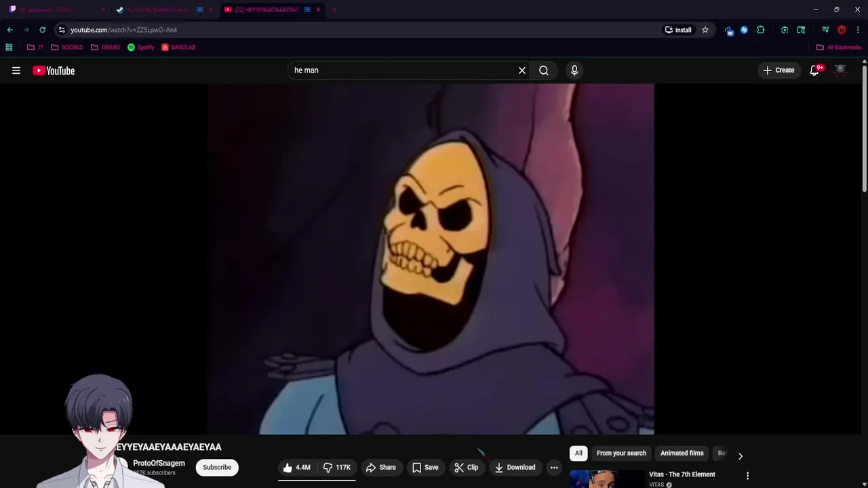The image size is (868, 488).
Task: Open the SOCIALS bookmarks folder
Action: coord(66,47)
